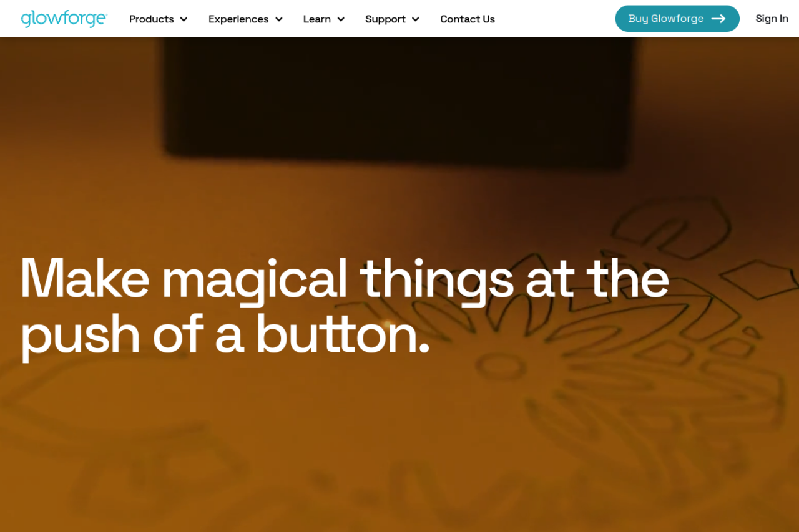Open the Support menu label
The width and height of the screenshot is (799, 532).
pos(385,19)
